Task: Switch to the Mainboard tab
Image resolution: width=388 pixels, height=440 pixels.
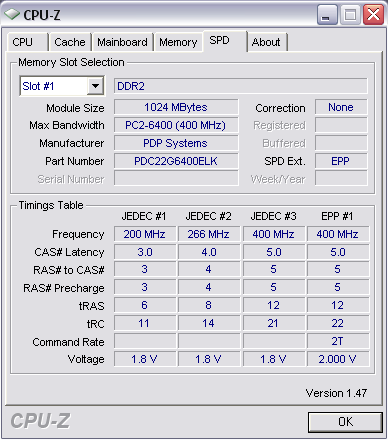Action: tap(122, 42)
